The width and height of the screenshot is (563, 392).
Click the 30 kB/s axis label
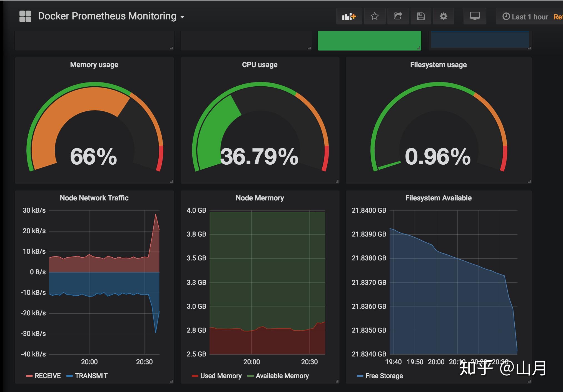click(x=34, y=210)
